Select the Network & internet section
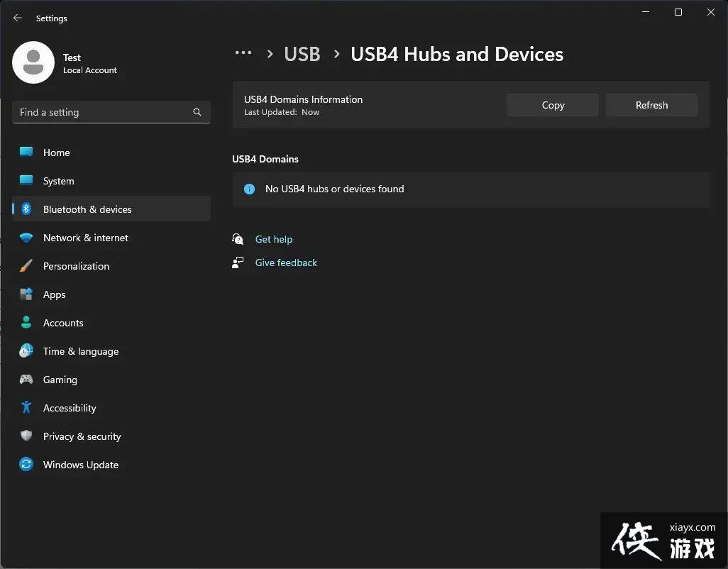728x569 pixels. pyautogui.click(x=85, y=238)
